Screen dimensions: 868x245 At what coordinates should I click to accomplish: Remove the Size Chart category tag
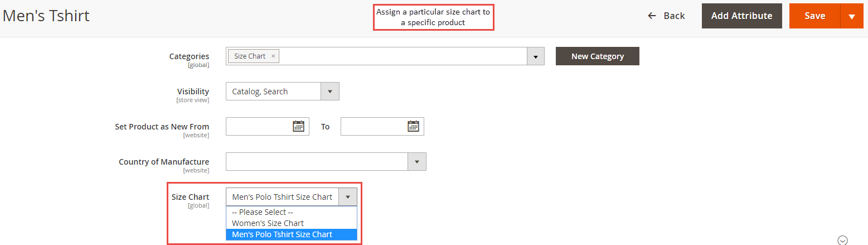[x=273, y=56]
